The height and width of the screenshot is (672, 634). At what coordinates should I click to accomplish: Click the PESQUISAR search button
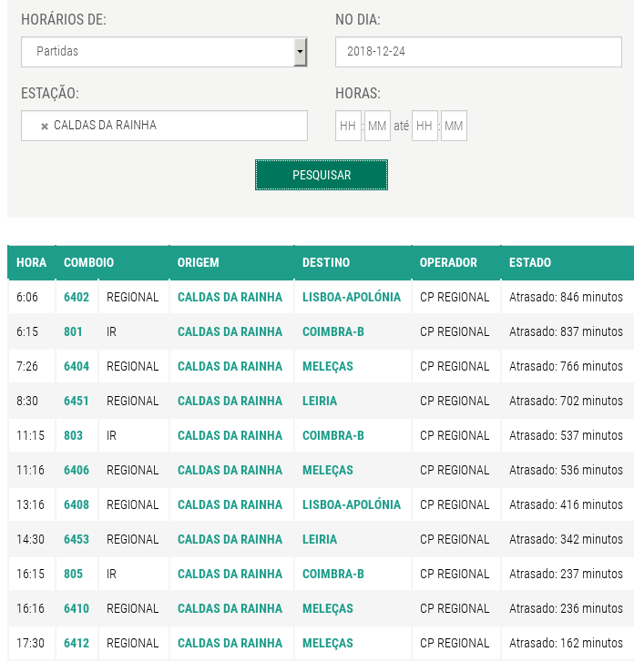[322, 175]
